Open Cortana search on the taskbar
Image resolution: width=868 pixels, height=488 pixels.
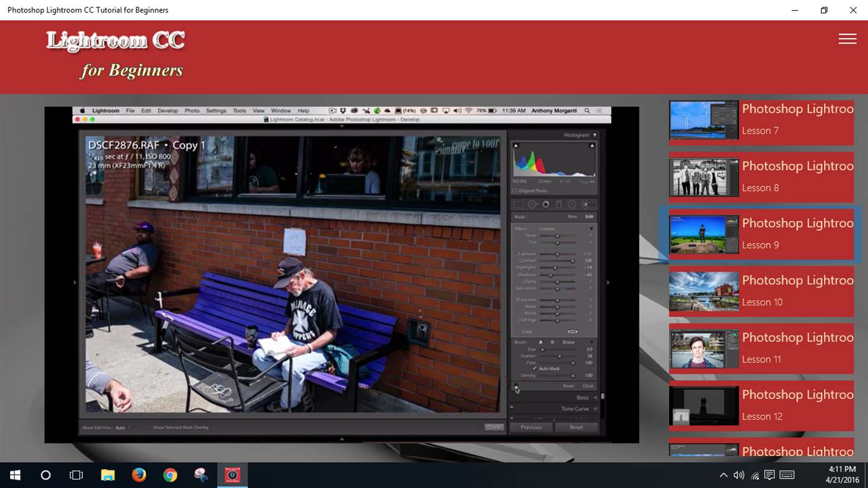(45, 475)
